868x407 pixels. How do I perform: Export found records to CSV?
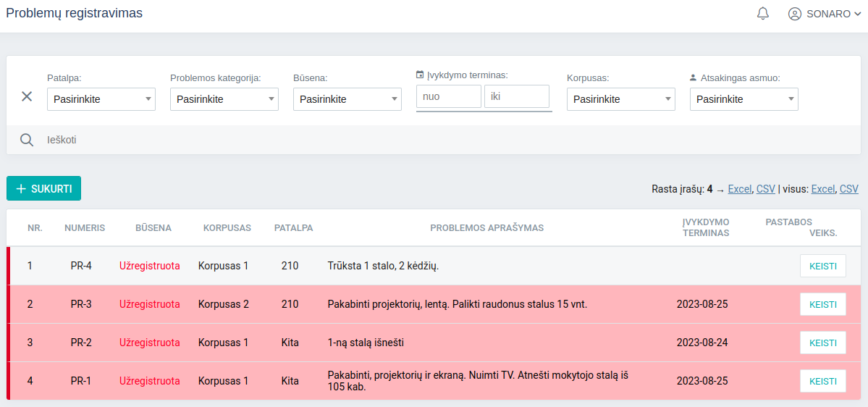coord(765,189)
